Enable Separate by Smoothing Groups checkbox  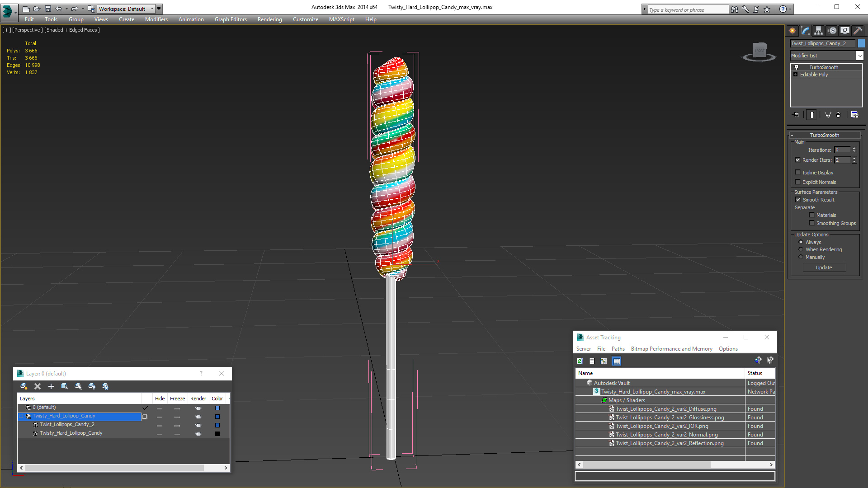click(x=811, y=223)
